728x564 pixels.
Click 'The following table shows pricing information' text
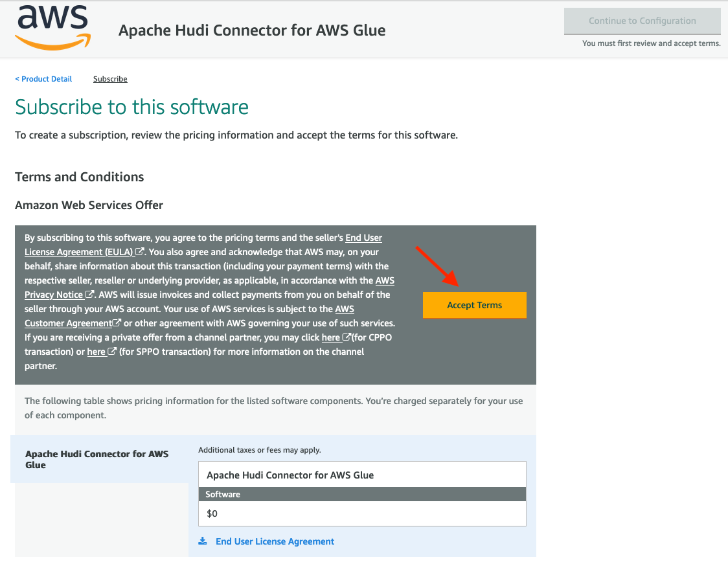[274, 408]
